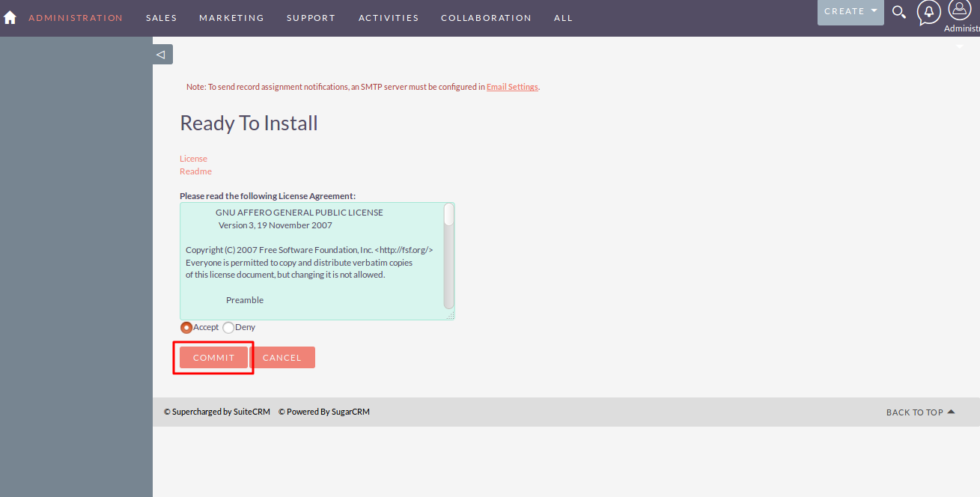980x497 pixels.
Task: Expand the Create dropdown
Action: tap(850, 12)
